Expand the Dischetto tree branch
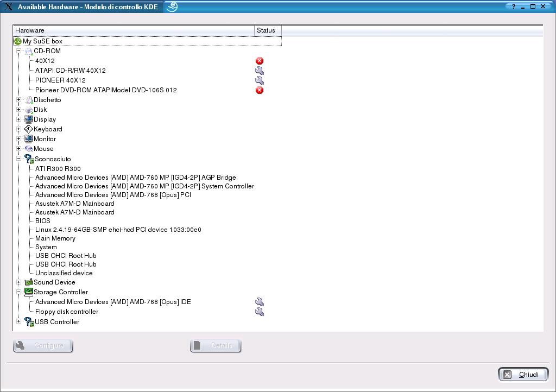The width and height of the screenshot is (556, 392). coord(19,100)
